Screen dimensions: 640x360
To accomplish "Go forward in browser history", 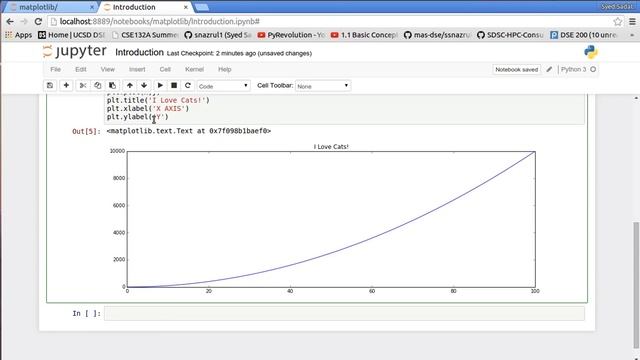I will (x=24, y=21).
